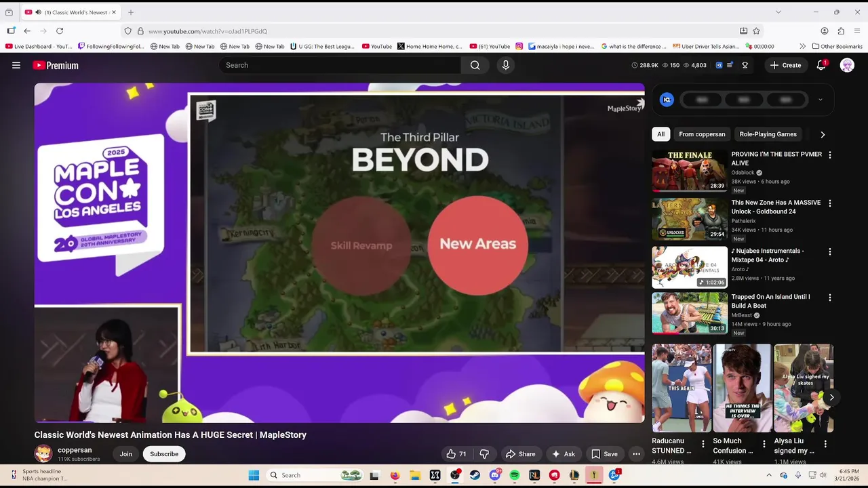This screenshot has width=868, height=488.
Task: Open site information shield icon
Action: (x=127, y=31)
